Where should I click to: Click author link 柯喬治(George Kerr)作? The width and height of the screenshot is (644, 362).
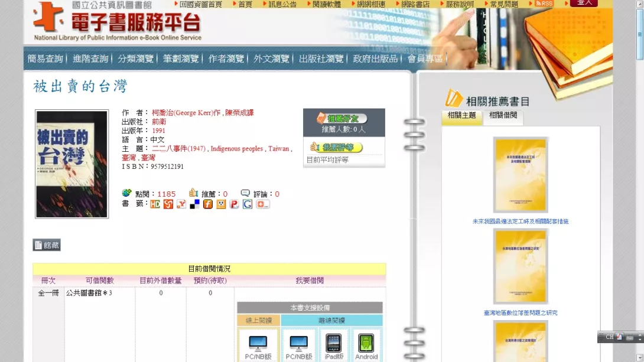[186, 113]
